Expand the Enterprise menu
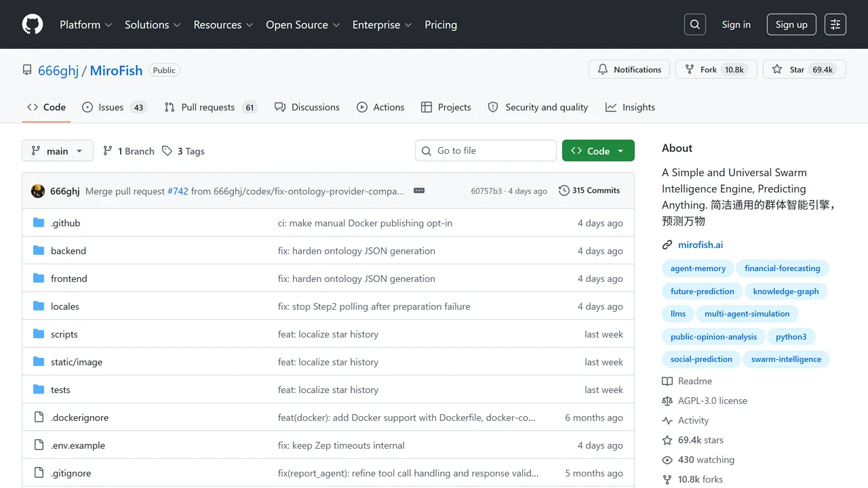The width and height of the screenshot is (868, 488). click(x=382, y=24)
